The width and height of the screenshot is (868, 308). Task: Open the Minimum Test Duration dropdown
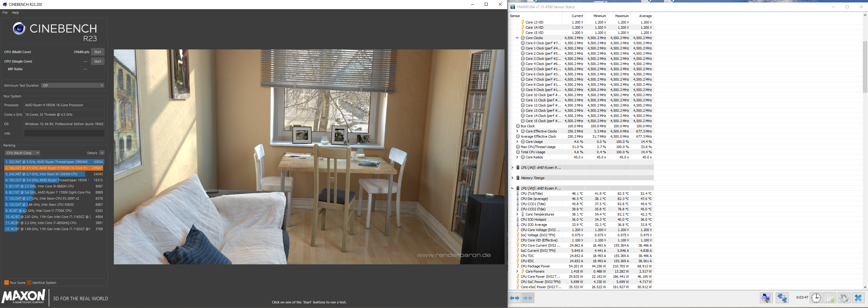coord(73,85)
